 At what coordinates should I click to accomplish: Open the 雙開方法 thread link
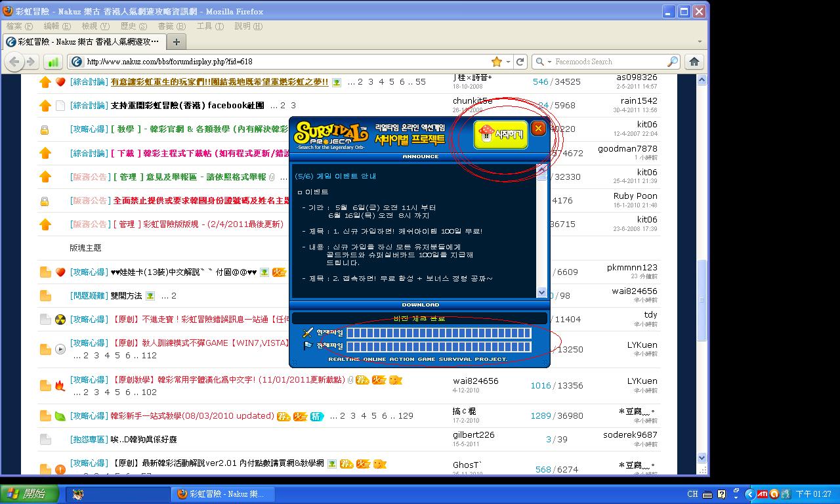[126, 296]
